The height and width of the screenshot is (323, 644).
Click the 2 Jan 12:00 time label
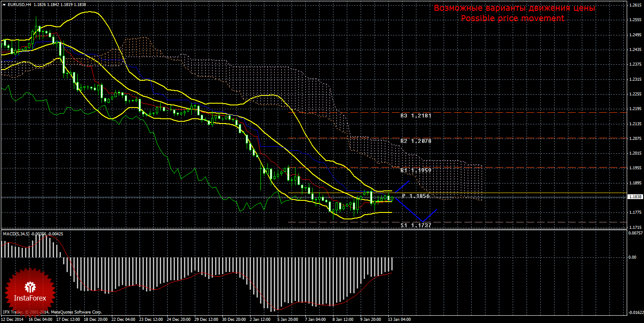tap(259, 320)
